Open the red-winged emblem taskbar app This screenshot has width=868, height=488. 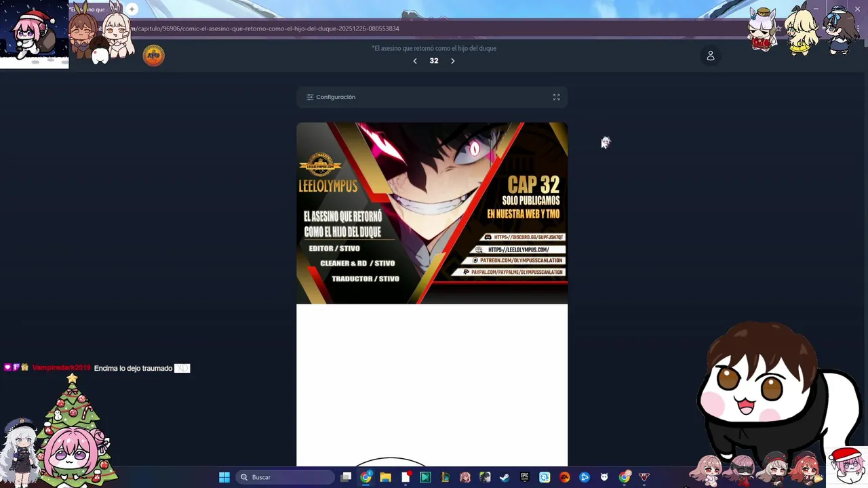pyautogui.click(x=644, y=477)
